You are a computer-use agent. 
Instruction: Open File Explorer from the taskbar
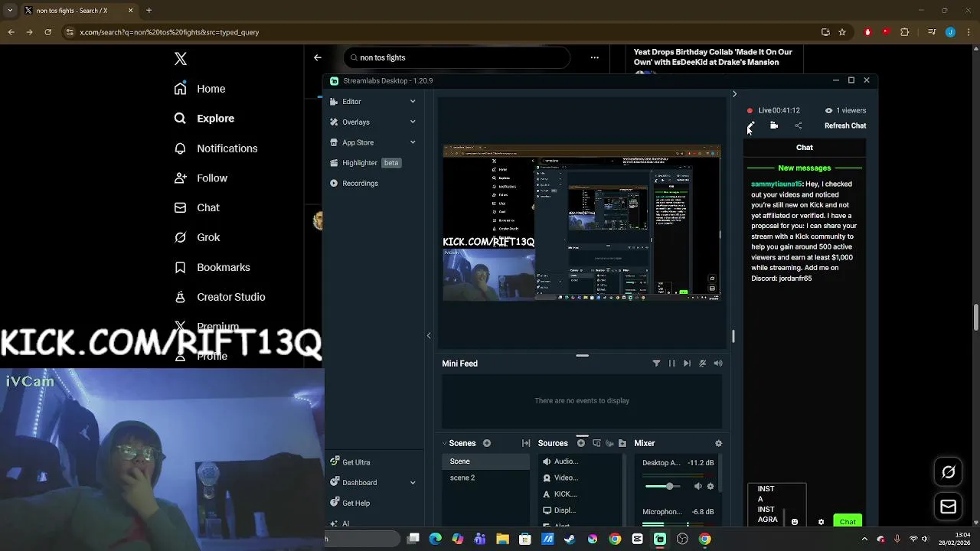coord(502,539)
